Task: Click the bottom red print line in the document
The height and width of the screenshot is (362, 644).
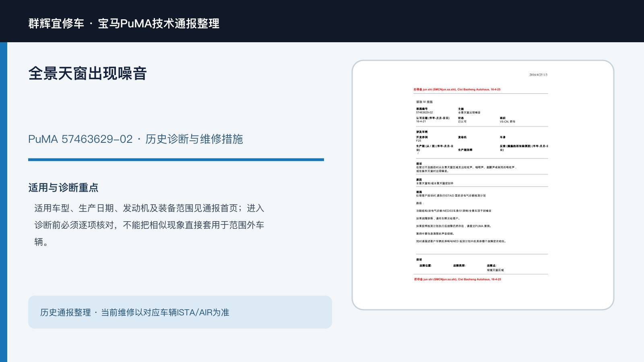Action: click(x=458, y=279)
